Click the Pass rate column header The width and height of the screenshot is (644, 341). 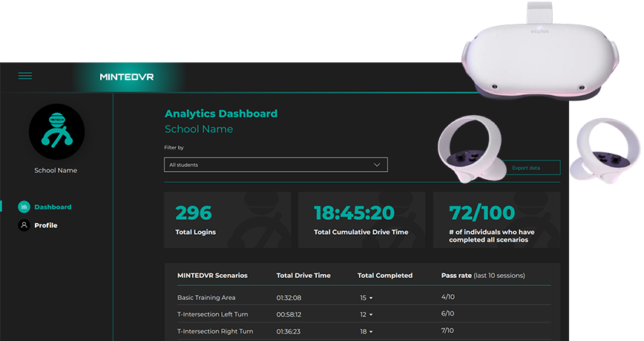[483, 276]
